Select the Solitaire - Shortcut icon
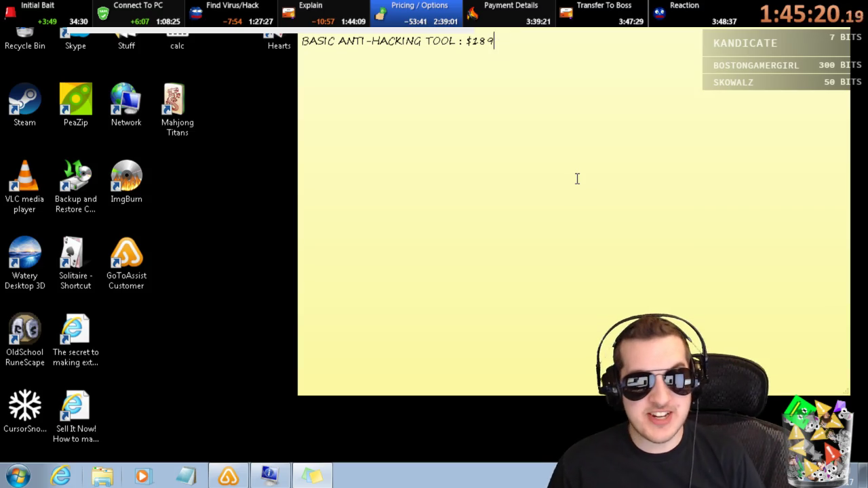 tap(75, 263)
